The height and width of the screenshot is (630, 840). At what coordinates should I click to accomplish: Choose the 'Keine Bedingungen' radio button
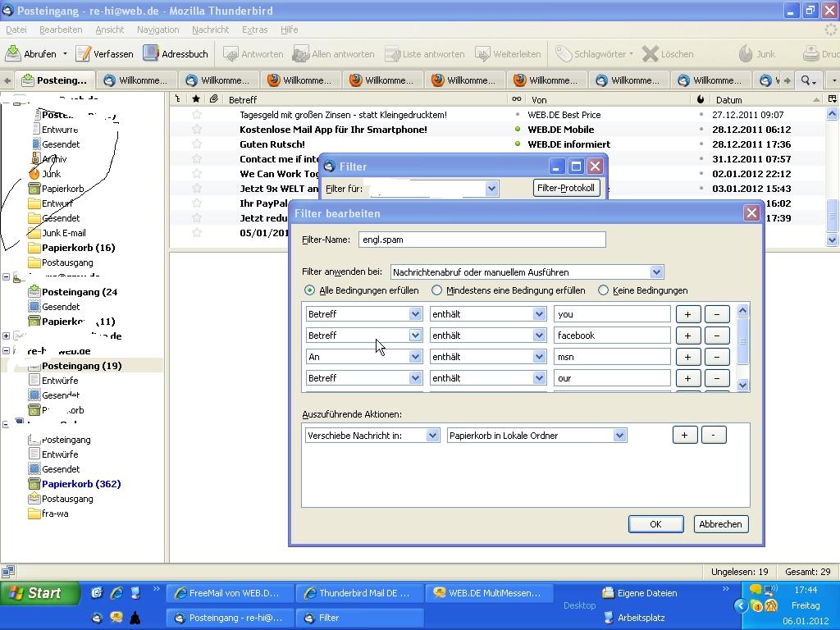[603, 290]
